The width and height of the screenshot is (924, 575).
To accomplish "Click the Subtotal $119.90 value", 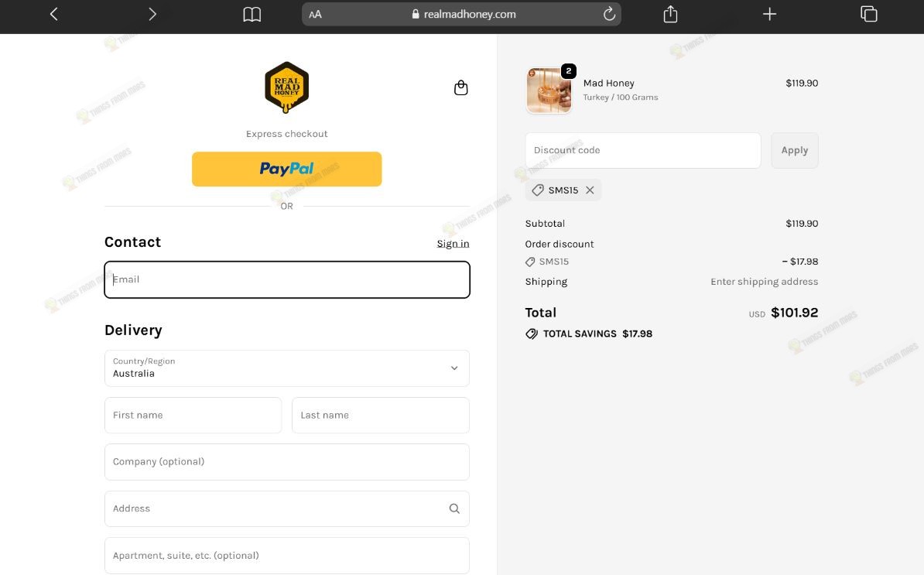I will click(802, 224).
